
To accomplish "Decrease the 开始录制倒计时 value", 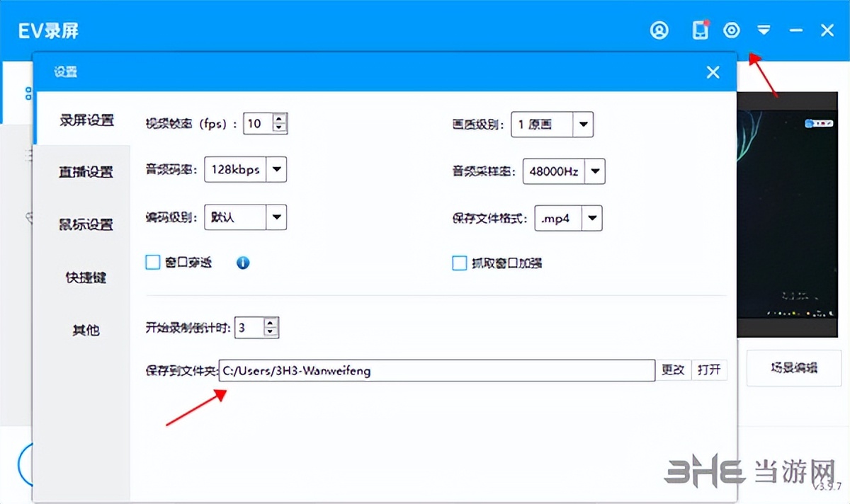I will tap(271, 332).
